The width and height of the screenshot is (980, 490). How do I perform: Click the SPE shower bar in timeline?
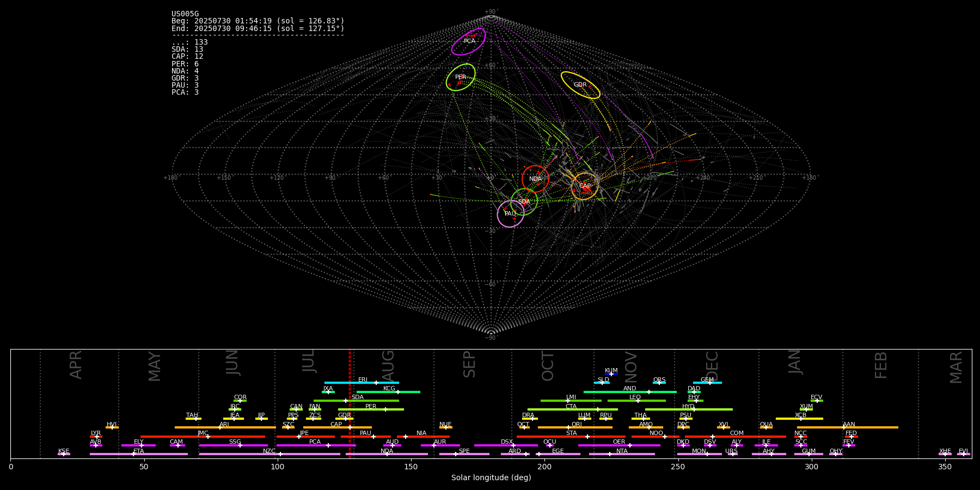pyautogui.click(x=464, y=454)
